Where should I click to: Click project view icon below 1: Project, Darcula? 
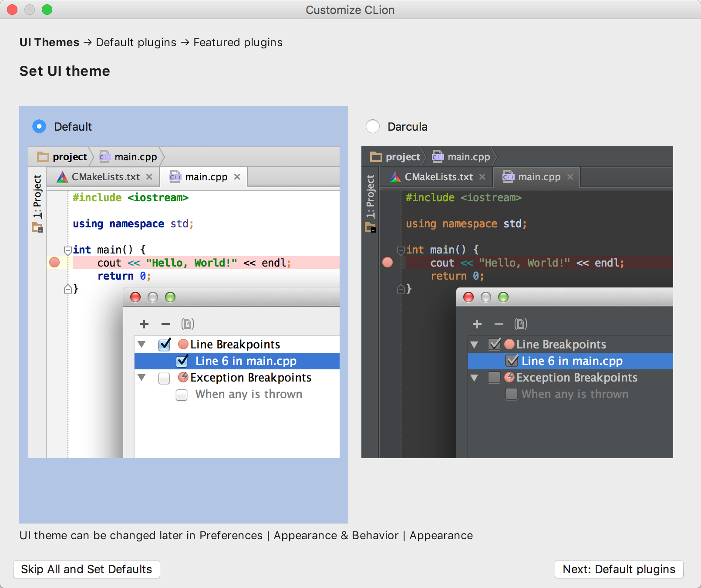click(x=371, y=227)
